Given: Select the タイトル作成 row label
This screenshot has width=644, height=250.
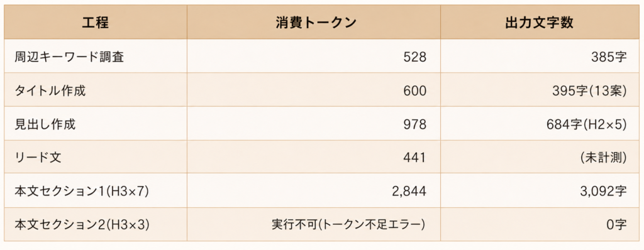Looking at the screenshot, I should 50,90.
